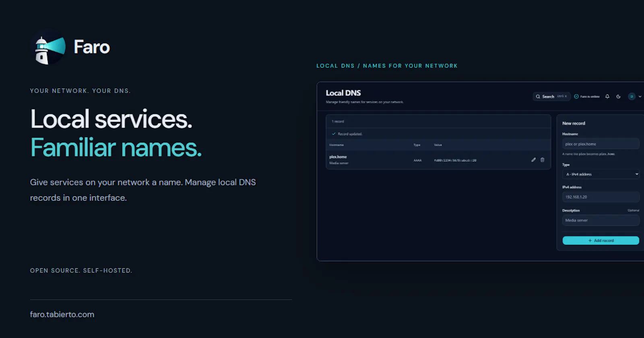644x338 pixels.
Task: Click the user avatar
Action: click(x=632, y=97)
